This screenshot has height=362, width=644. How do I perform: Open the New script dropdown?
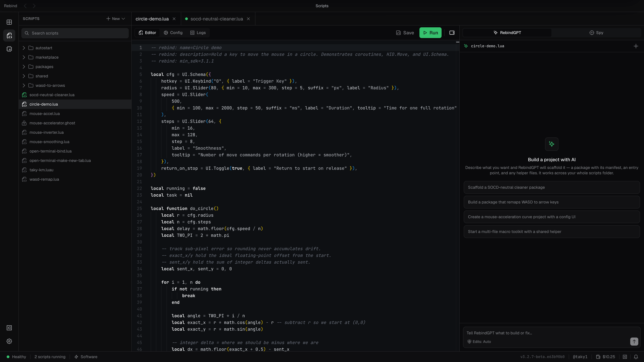[x=116, y=19]
